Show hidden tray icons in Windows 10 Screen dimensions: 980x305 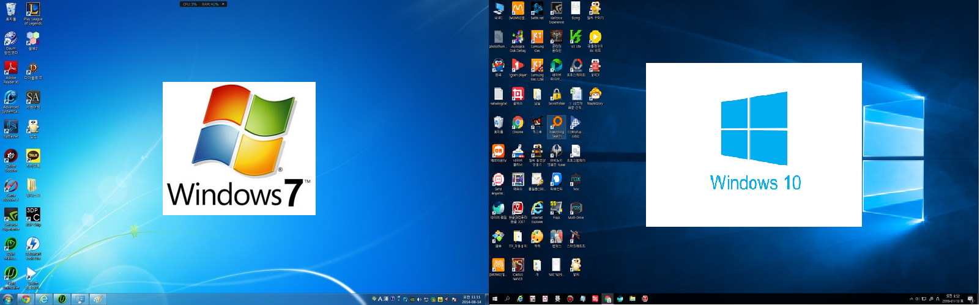point(911,299)
